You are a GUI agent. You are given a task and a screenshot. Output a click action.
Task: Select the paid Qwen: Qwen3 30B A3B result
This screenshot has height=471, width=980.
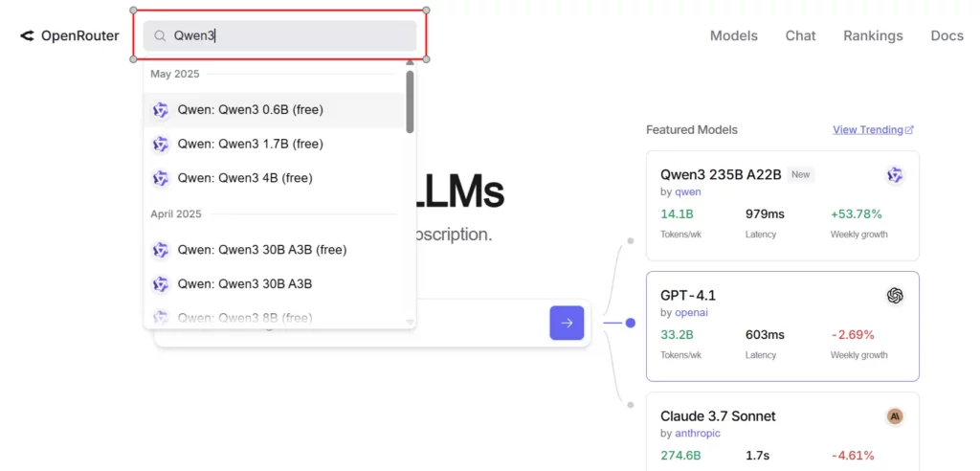pyautogui.click(x=275, y=284)
